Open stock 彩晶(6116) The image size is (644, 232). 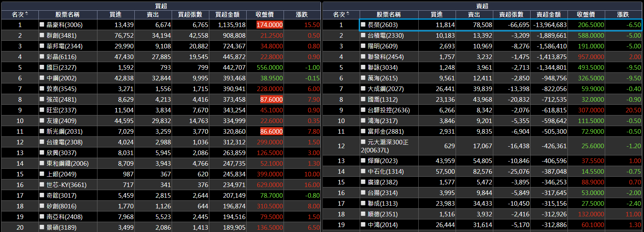click(x=61, y=57)
